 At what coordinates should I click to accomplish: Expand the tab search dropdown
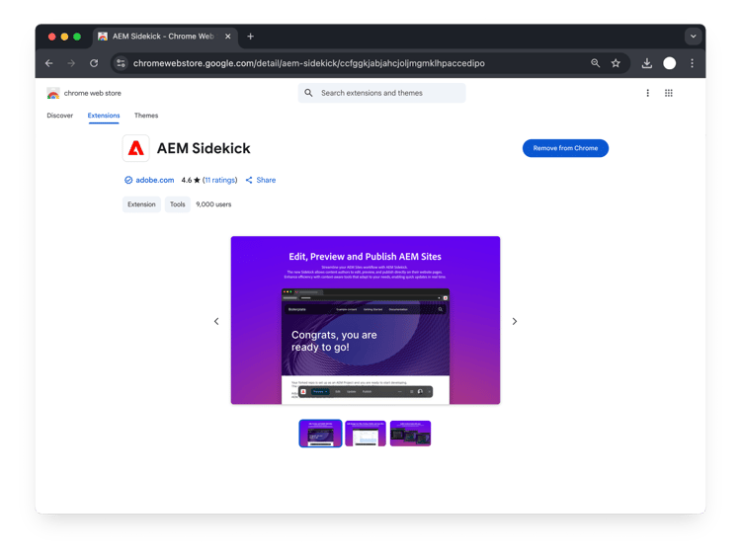(x=693, y=37)
